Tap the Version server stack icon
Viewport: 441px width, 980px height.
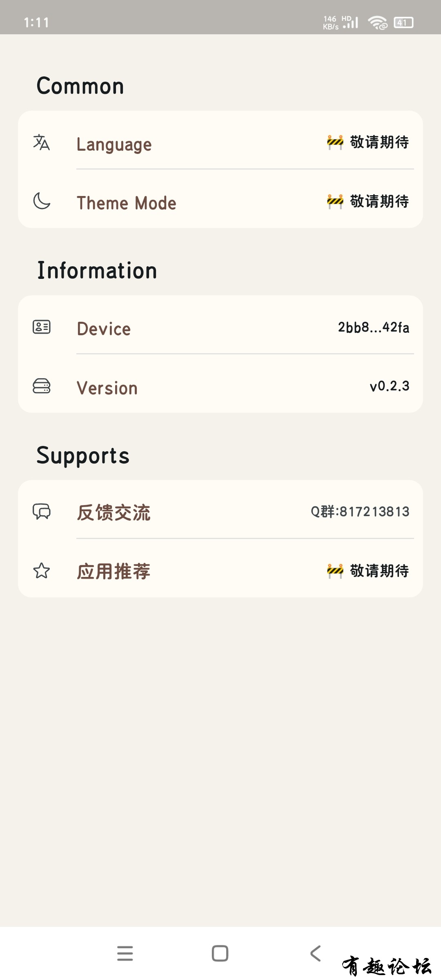coord(41,386)
